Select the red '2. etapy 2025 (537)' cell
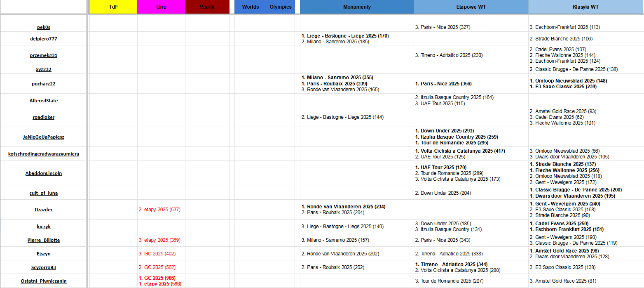644x288 pixels. tap(159, 210)
